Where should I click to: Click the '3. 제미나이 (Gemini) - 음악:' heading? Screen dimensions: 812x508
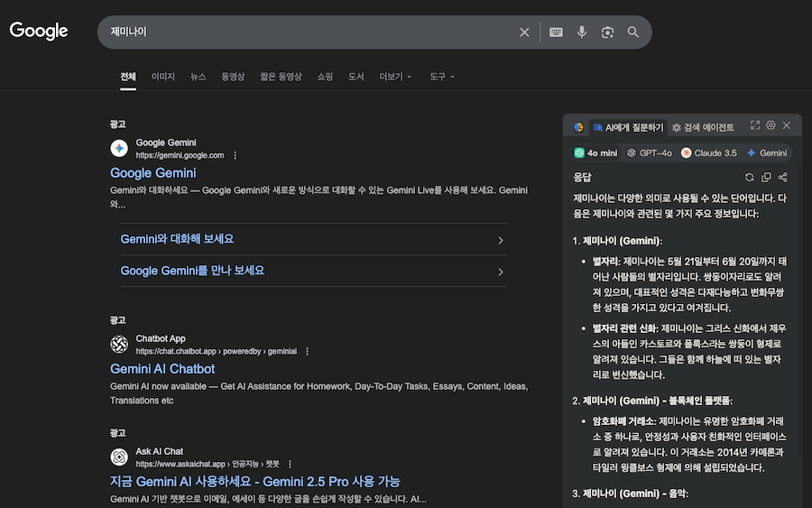pyautogui.click(x=631, y=494)
